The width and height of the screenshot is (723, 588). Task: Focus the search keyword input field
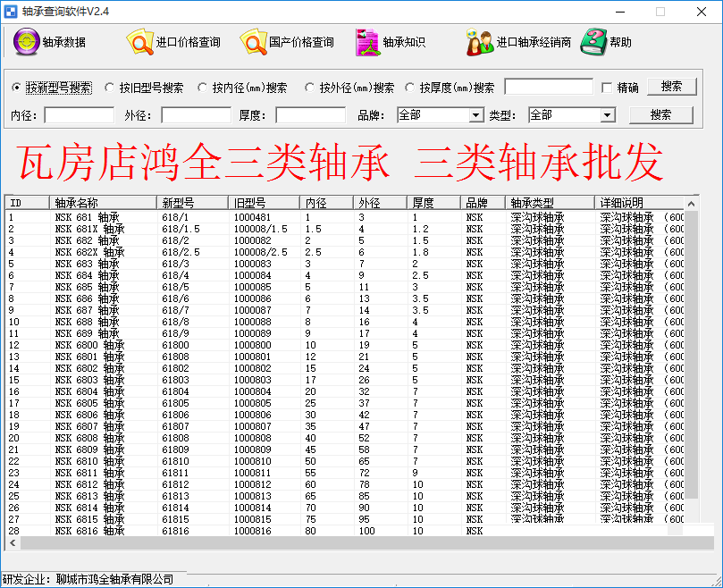tap(549, 87)
